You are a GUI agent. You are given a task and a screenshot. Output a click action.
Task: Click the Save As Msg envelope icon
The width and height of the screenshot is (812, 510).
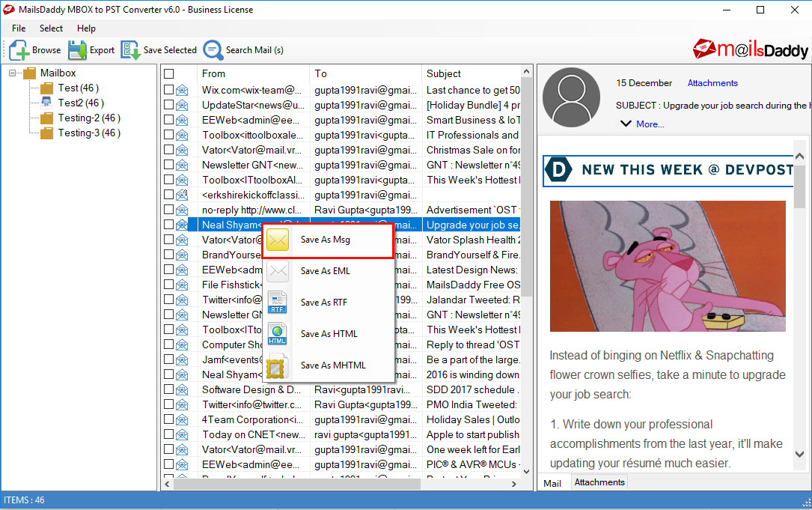pyautogui.click(x=278, y=240)
